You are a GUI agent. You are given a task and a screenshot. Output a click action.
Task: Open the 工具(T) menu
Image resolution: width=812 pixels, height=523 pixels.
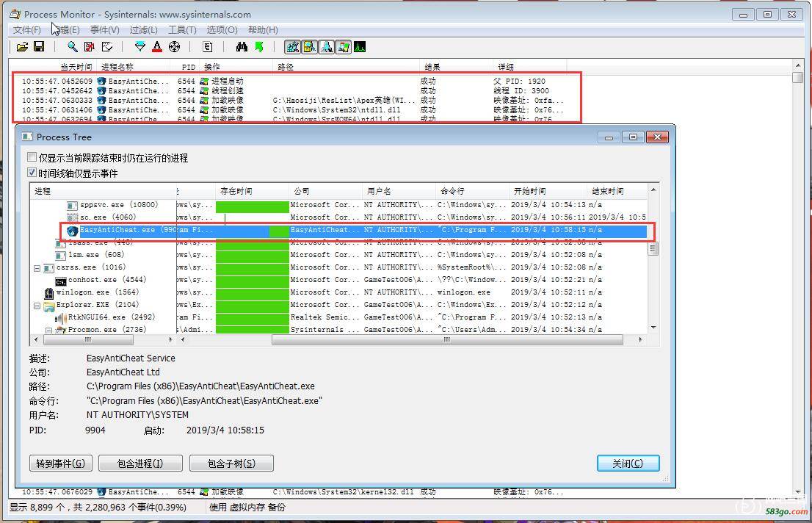(182, 30)
